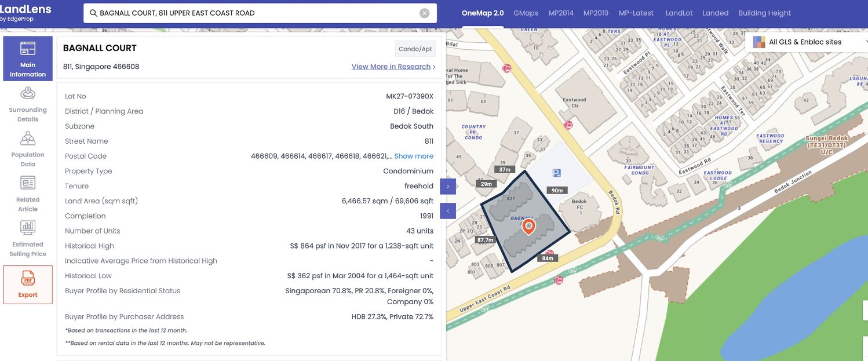Click the address search input field
The image size is (868, 361).
[255, 13]
